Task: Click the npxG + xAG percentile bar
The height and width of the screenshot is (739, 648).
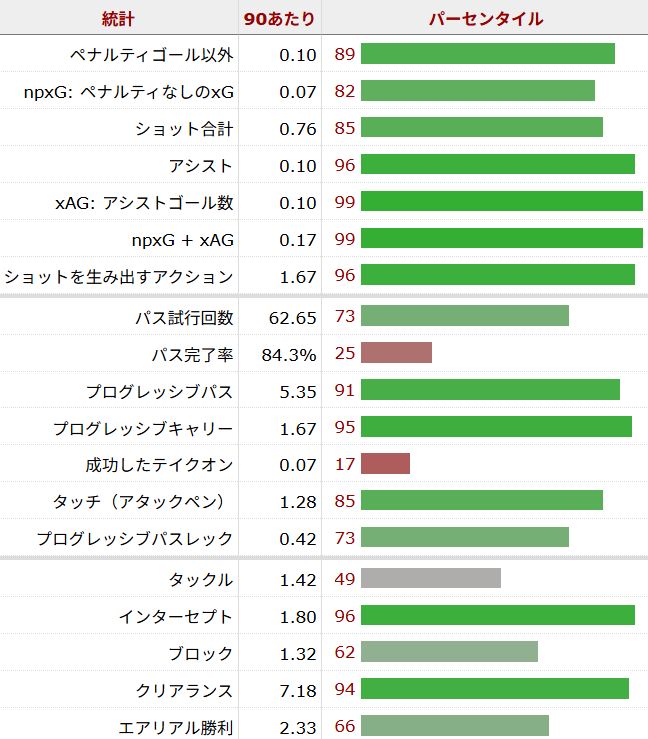Action: pyautogui.click(x=501, y=239)
